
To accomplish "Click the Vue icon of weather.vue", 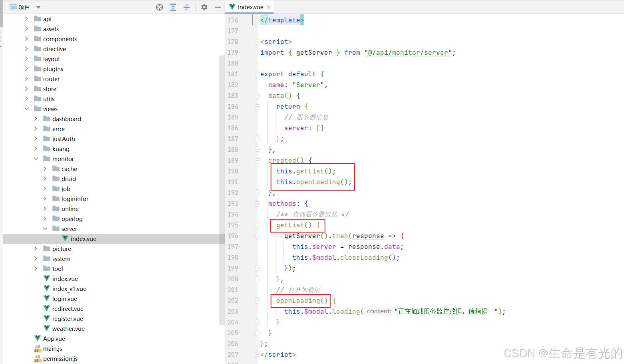I will (x=47, y=328).
